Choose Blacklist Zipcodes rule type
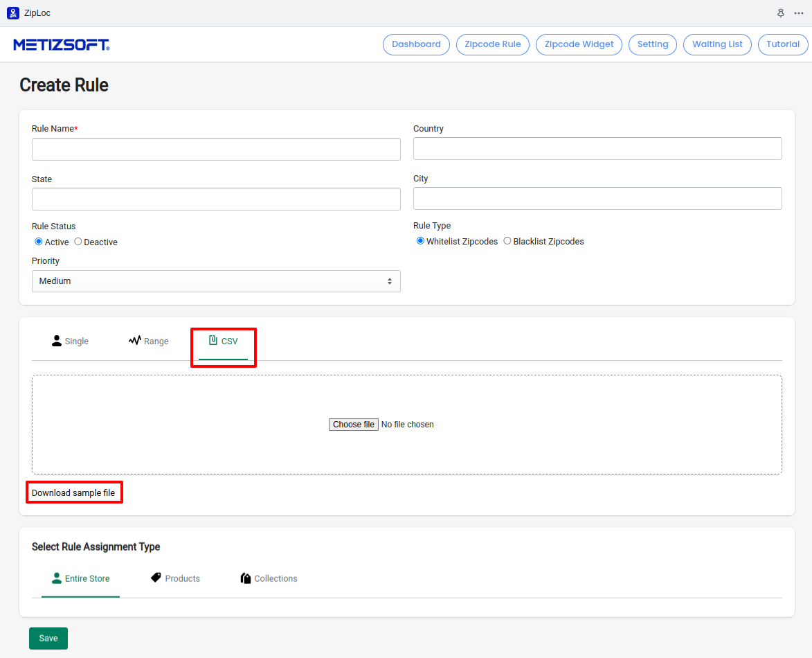This screenshot has width=812, height=658. coord(507,241)
